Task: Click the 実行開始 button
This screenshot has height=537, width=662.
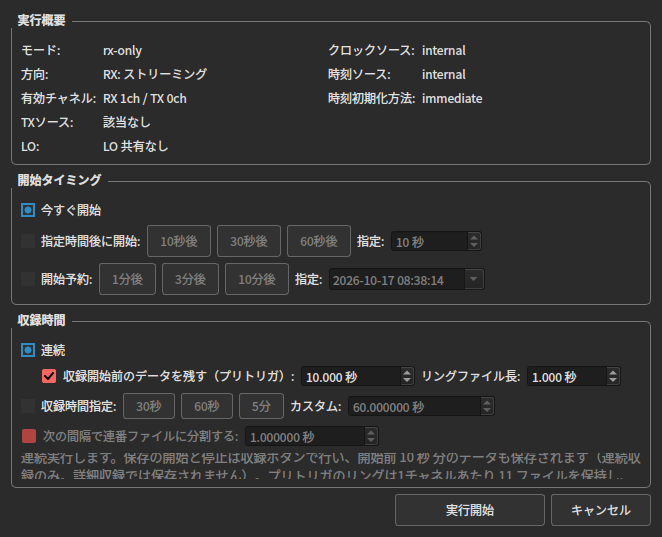Action: pyautogui.click(x=469, y=510)
